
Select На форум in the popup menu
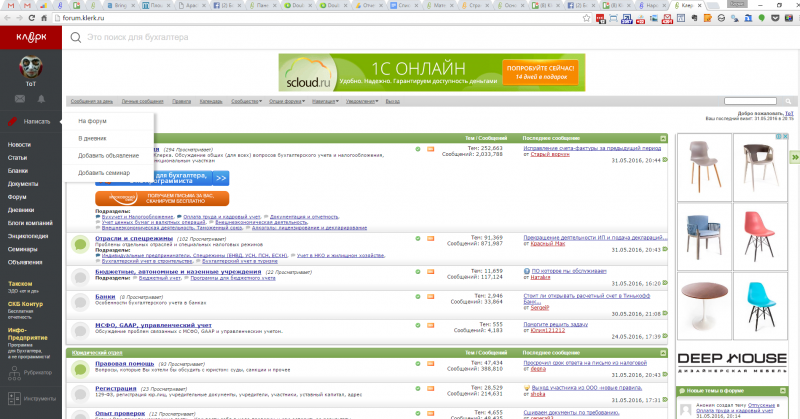click(92, 121)
